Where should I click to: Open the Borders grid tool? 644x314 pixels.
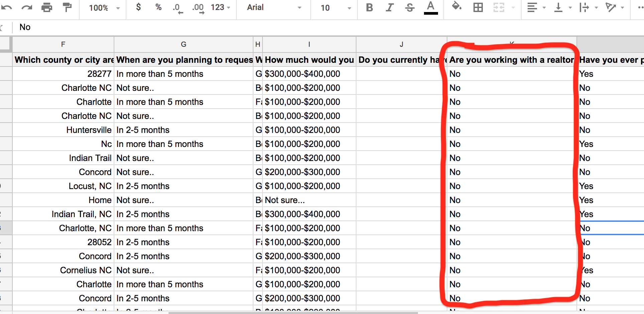tap(478, 7)
